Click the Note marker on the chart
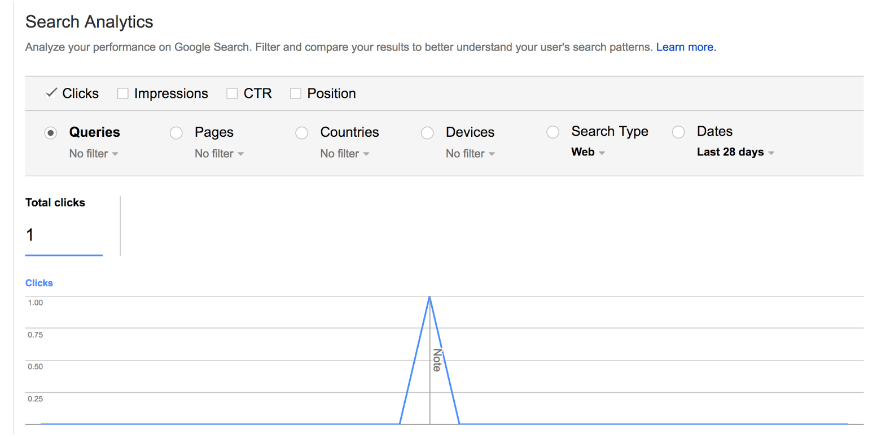 (x=436, y=360)
